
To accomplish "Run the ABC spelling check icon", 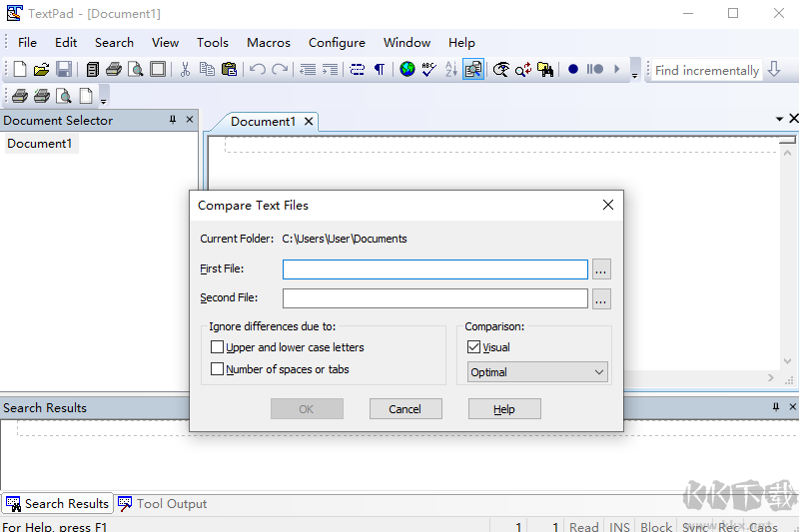I will [429, 69].
